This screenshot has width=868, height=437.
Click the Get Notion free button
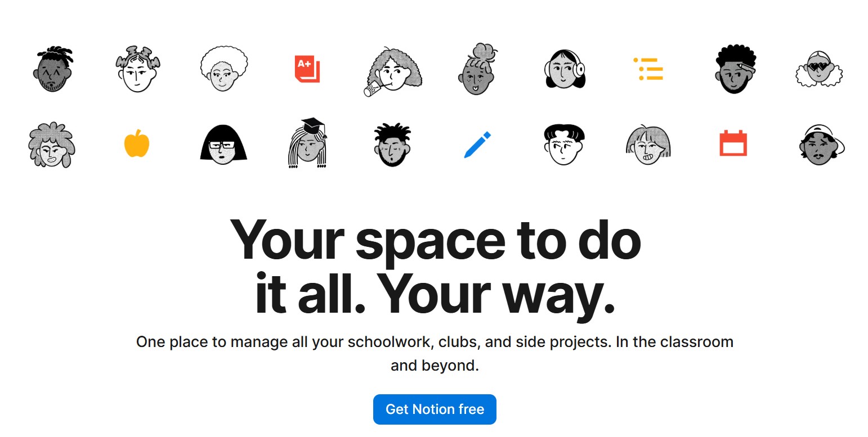coord(435,409)
